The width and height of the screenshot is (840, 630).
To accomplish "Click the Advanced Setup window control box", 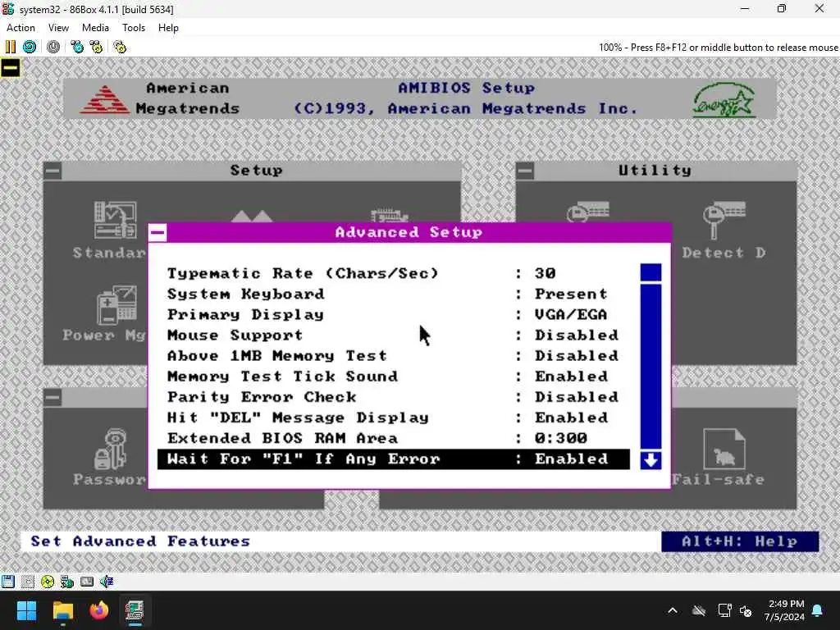I will pos(157,232).
